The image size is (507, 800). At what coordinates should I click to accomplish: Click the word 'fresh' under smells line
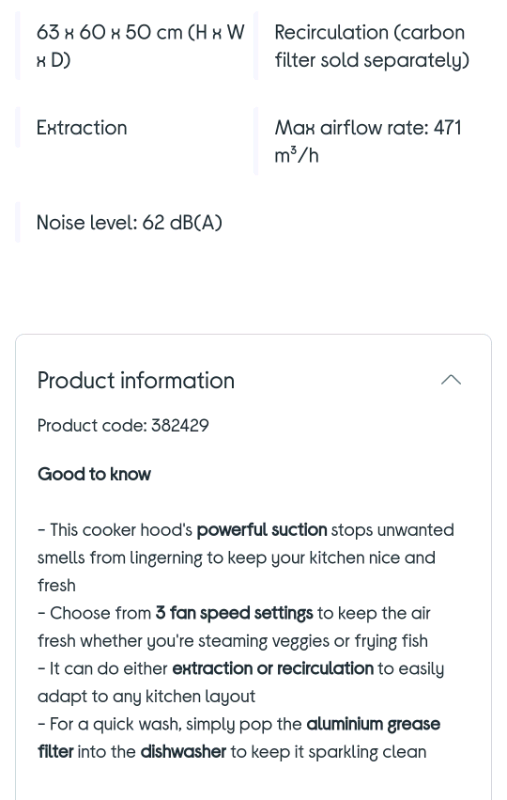pyautogui.click(x=57, y=585)
